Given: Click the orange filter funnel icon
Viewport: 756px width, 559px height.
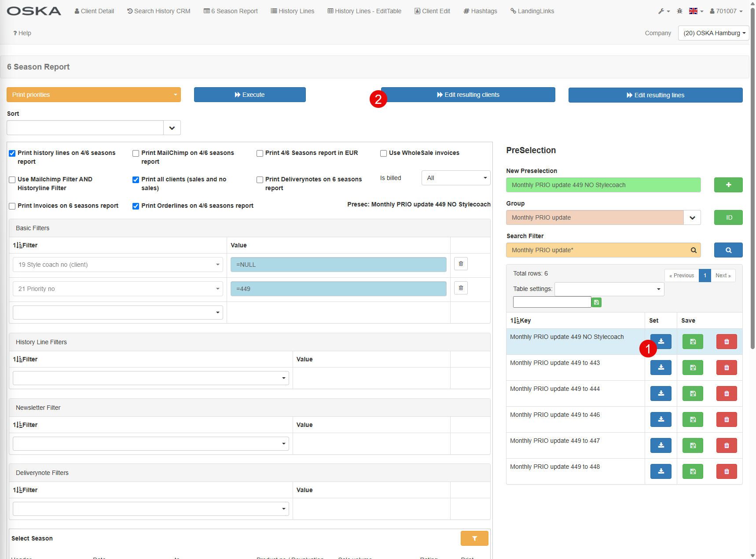Looking at the screenshot, I should [474, 538].
